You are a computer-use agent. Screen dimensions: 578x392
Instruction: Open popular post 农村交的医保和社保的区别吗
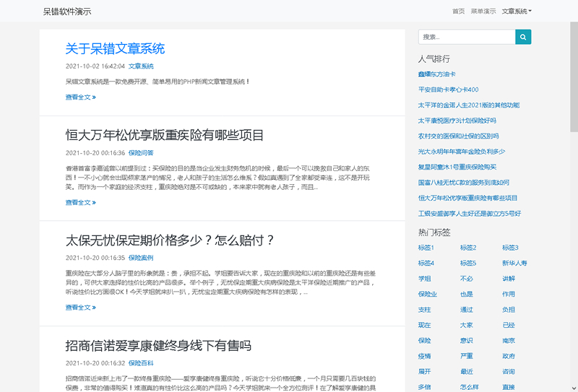pos(458,136)
